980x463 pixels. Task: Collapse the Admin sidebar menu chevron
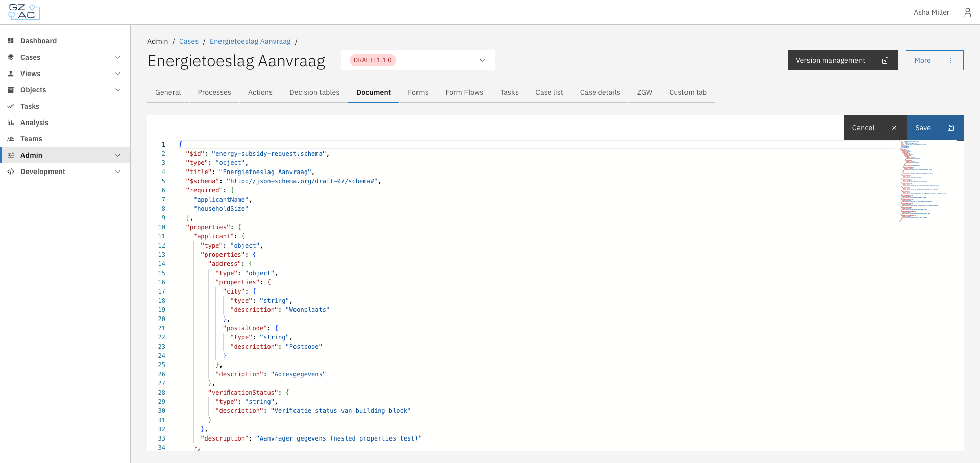point(118,155)
